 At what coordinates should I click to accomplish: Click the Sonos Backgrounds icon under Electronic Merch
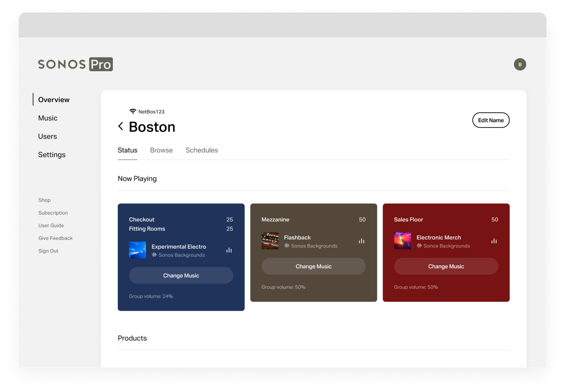click(x=419, y=246)
